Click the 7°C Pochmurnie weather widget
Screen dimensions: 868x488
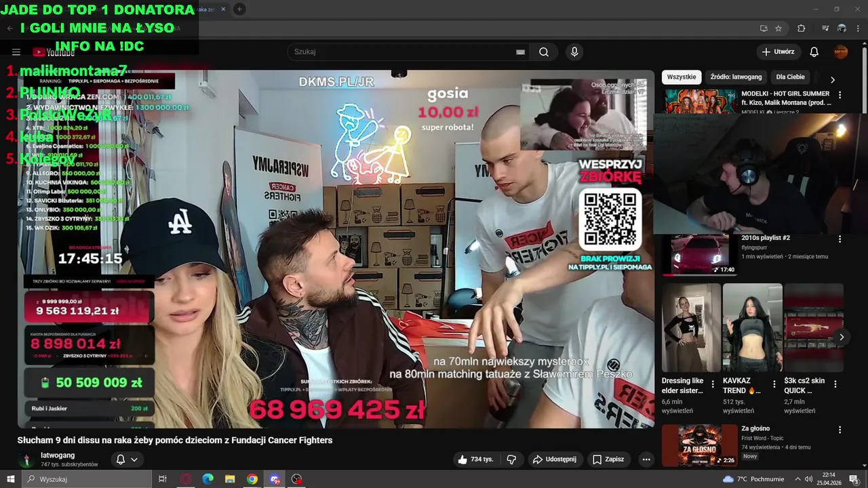click(x=753, y=479)
